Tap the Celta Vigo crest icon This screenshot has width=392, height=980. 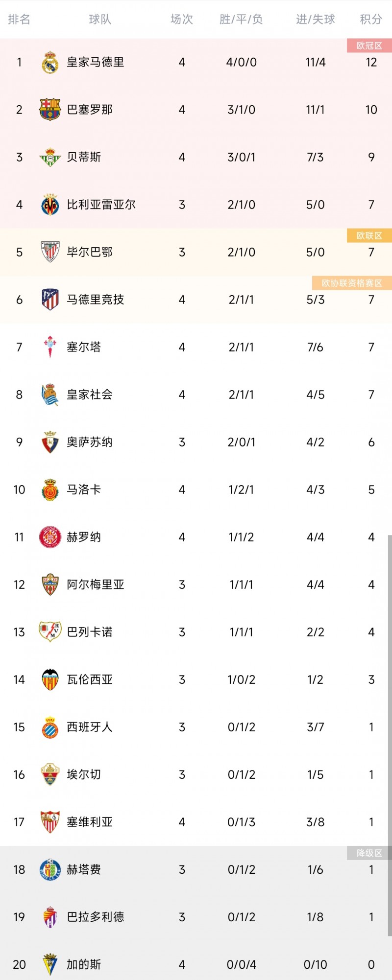(x=50, y=347)
